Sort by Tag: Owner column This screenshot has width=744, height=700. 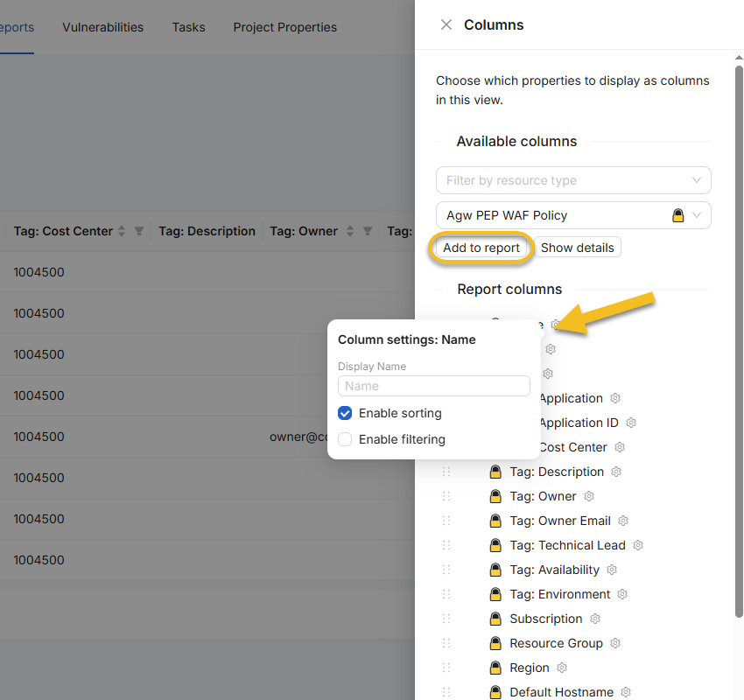point(350,231)
